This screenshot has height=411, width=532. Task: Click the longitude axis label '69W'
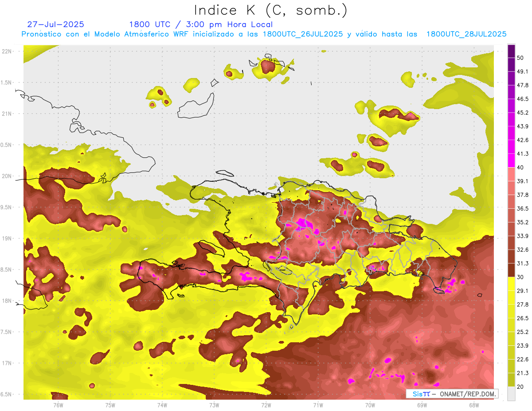pyautogui.click(x=422, y=405)
